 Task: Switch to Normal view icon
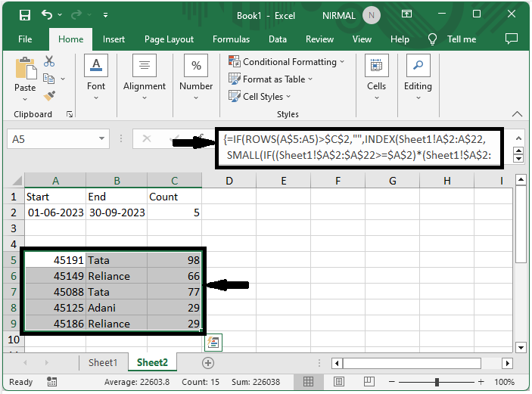coord(309,382)
